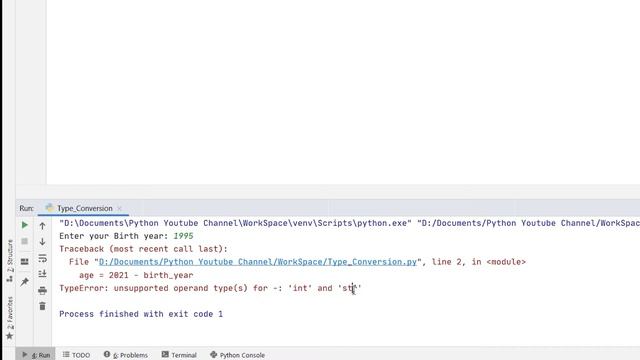Viewport: 640px width, 360px height.
Task: Print console output with the printer icon
Action: point(42,291)
